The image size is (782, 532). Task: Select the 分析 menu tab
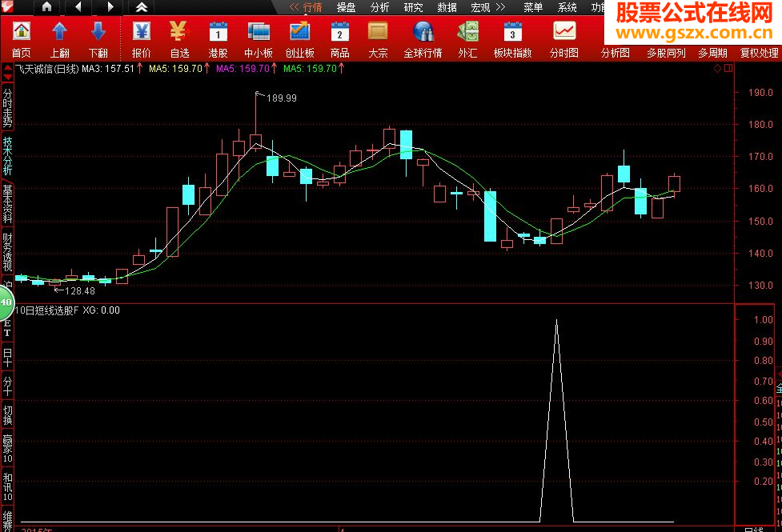click(x=380, y=7)
